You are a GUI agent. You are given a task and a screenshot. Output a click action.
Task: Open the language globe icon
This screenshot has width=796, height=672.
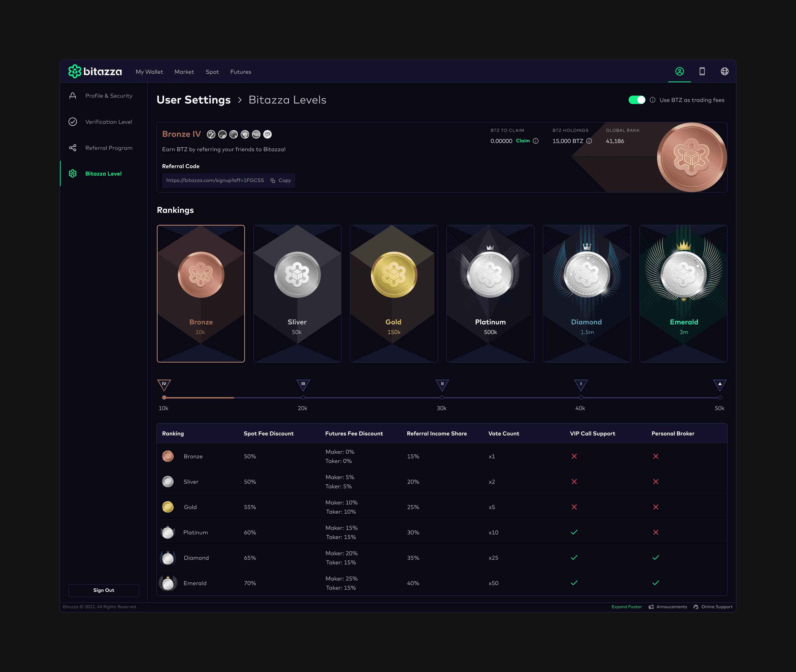point(725,71)
